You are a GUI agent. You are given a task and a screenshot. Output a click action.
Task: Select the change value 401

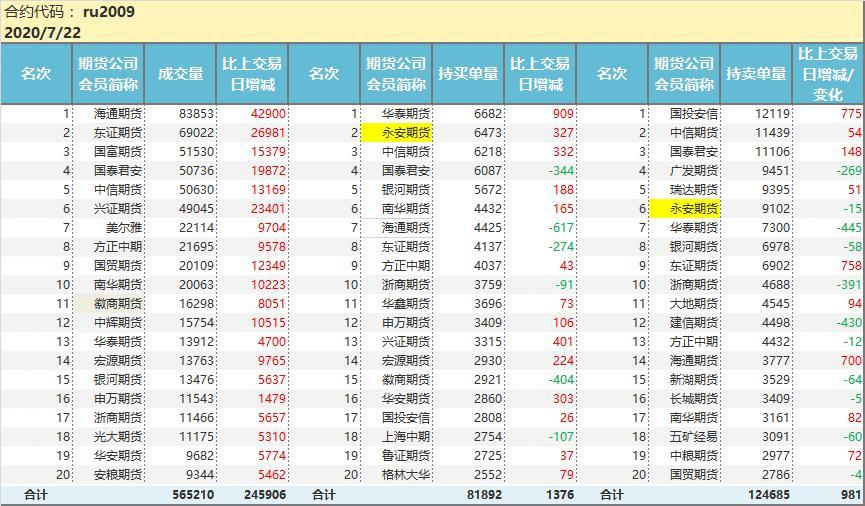coord(563,342)
